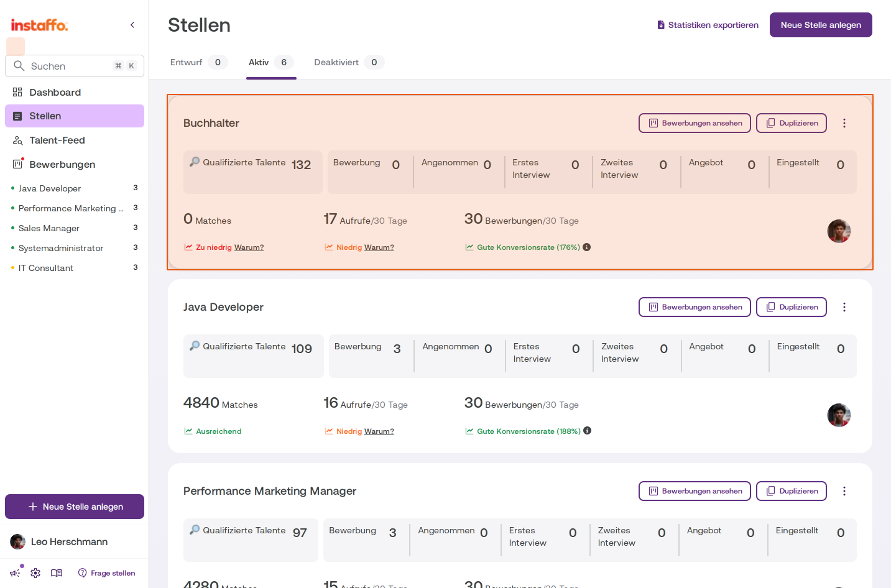The image size is (891, 588).
Task: Show info for Java Developer conversion rate (188%)
Action: (588, 431)
